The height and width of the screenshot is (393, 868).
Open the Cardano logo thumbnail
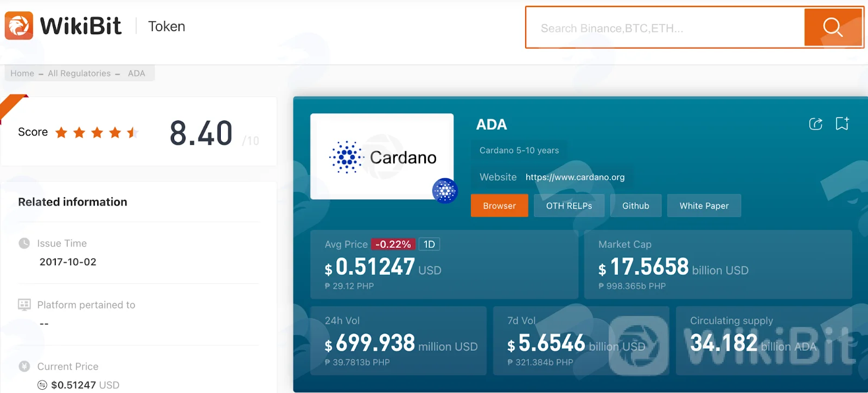click(382, 157)
